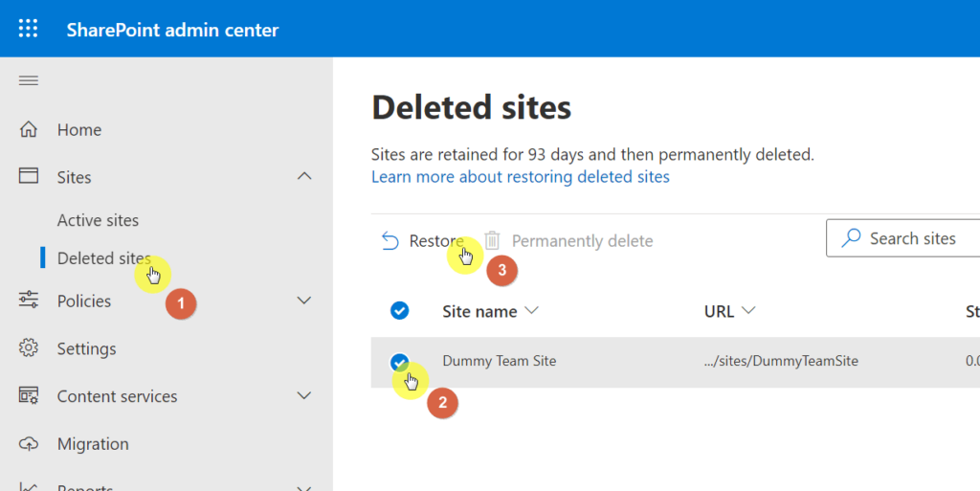The width and height of the screenshot is (980, 491).
Task: Open Learn more about restoring deleted sites link
Action: coord(520,177)
